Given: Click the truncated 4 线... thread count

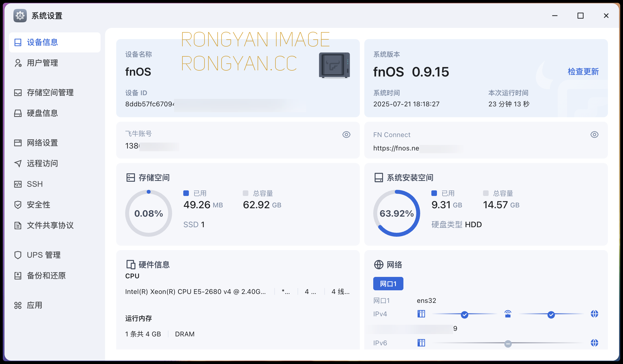Looking at the screenshot, I should click(x=341, y=292).
